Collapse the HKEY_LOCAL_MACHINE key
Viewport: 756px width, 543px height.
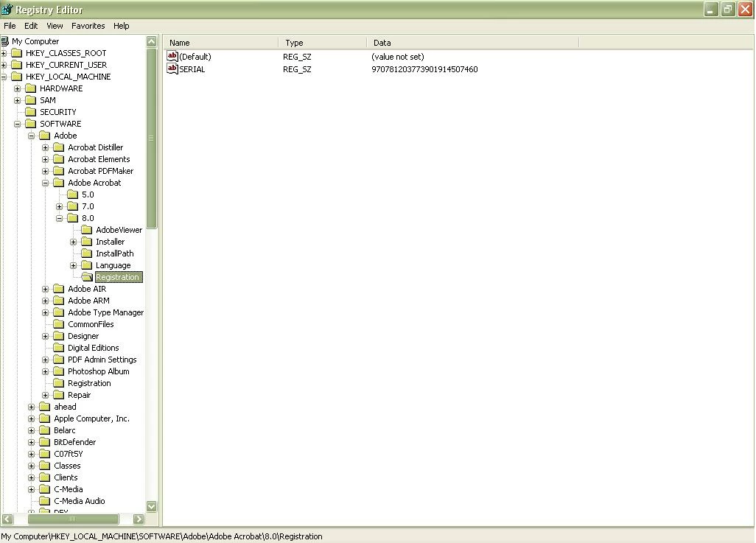point(4,77)
